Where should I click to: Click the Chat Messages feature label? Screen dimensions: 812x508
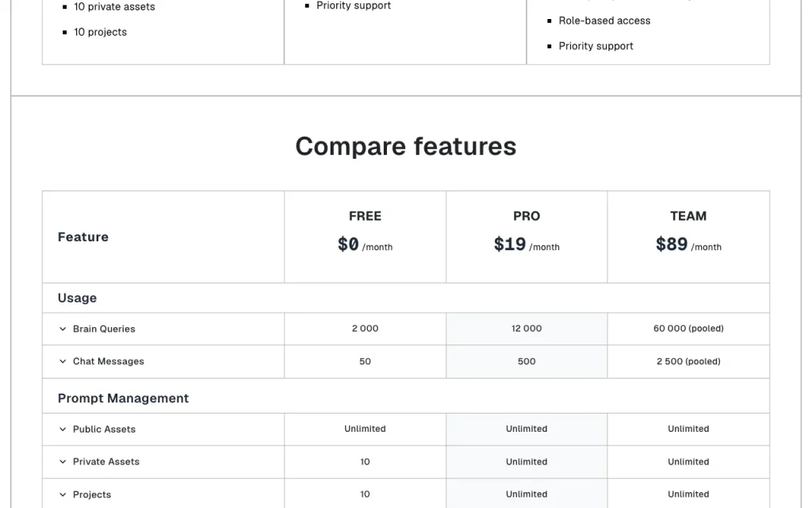click(x=108, y=361)
